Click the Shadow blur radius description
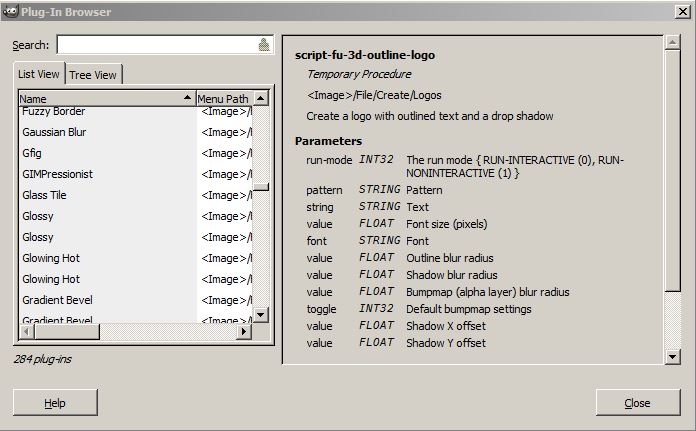Screen dimensions: 696x431 452,275
